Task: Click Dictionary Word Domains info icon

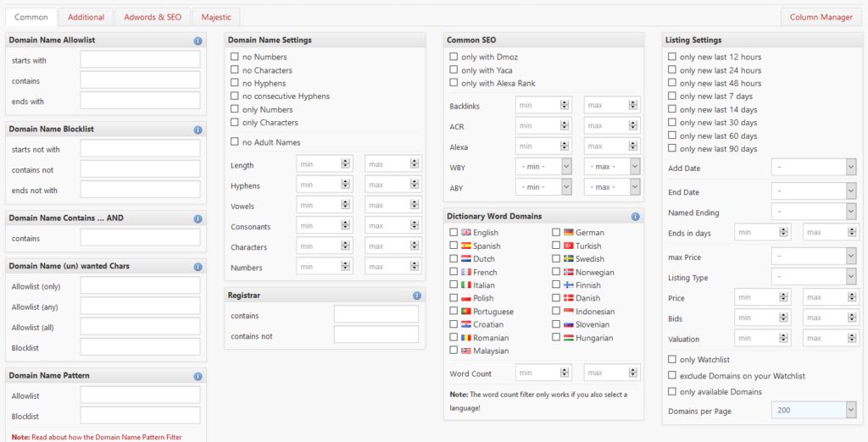Action: [x=635, y=217]
